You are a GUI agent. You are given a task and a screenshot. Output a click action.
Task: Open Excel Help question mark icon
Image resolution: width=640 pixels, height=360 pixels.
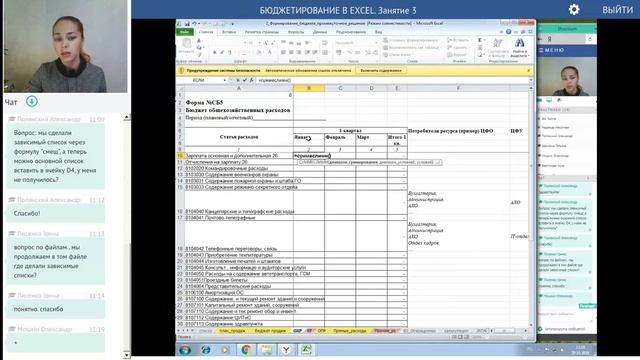point(508,32)
